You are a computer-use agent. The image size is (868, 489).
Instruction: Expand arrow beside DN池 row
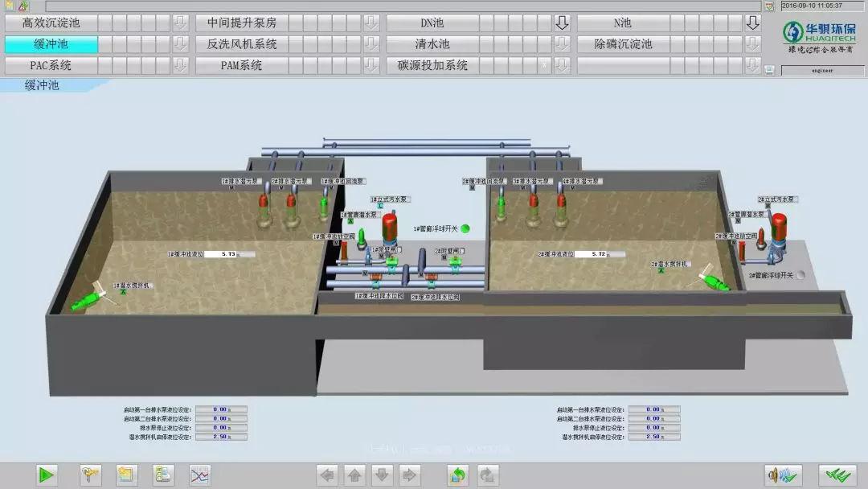coord(562,23)
